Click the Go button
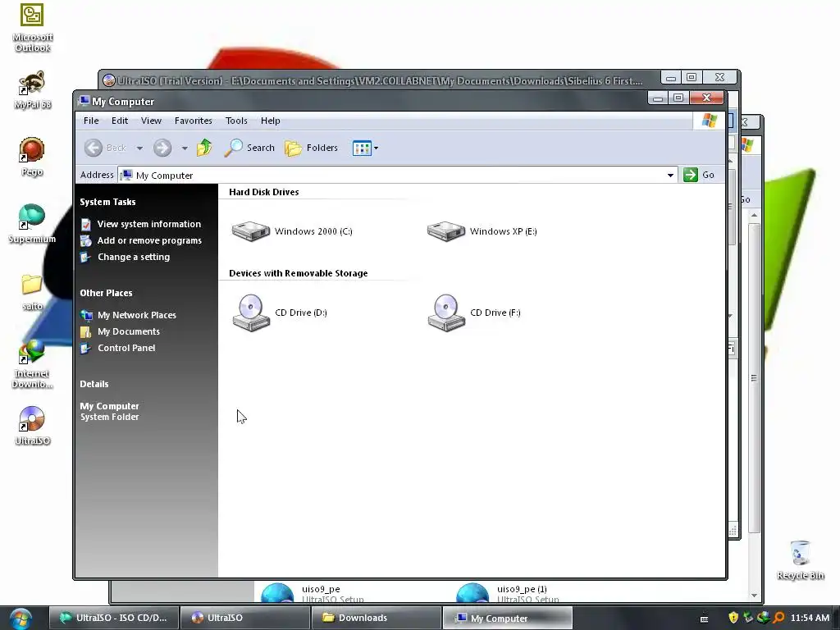 point(700,175)
